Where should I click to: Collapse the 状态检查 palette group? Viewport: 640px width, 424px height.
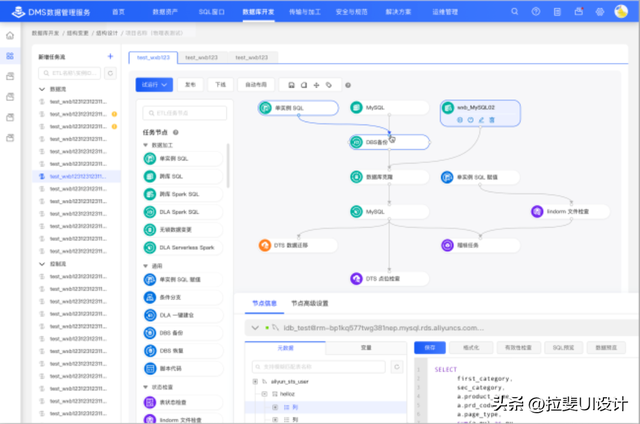click(145, 386)
